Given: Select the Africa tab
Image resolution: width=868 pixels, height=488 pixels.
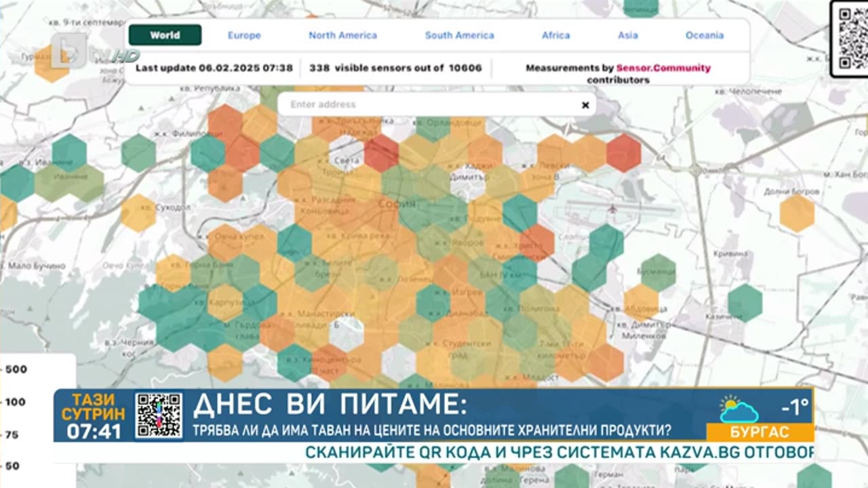Looking at the screenshot, I should pyautogui.click(x=555, y=35).
